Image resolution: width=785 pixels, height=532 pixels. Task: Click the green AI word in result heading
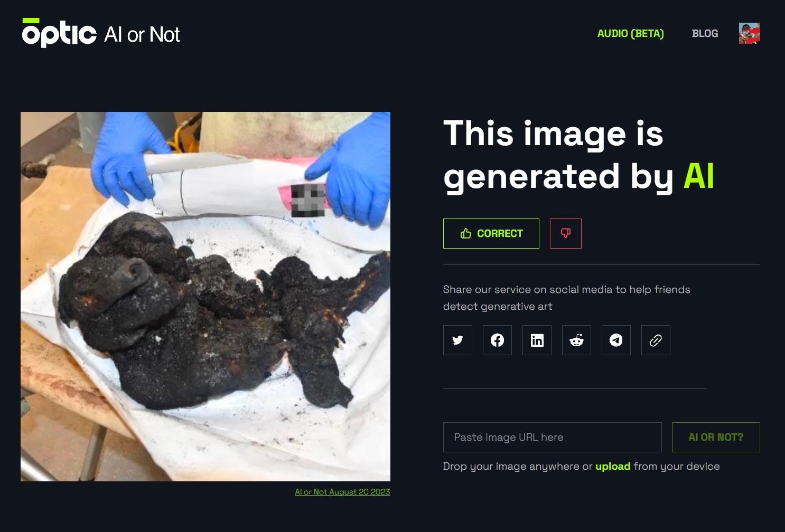coord(699,176)
